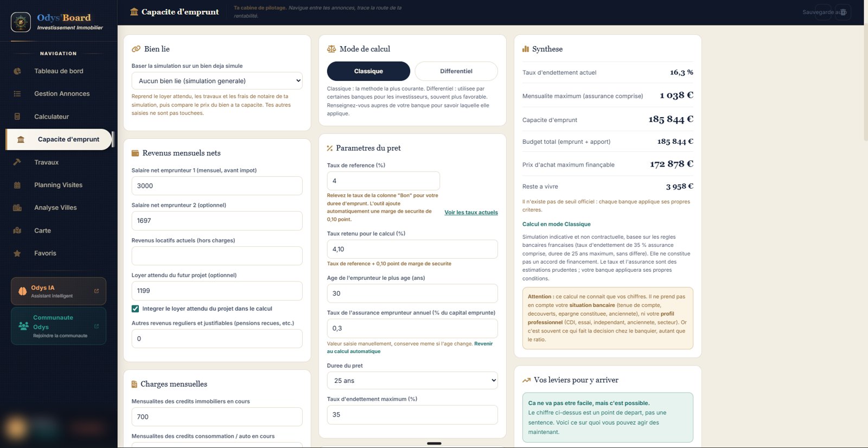868x448 pixels.
Task: Click the '16,3 %' endettement actuel value
Action: (x=681, y=72)
